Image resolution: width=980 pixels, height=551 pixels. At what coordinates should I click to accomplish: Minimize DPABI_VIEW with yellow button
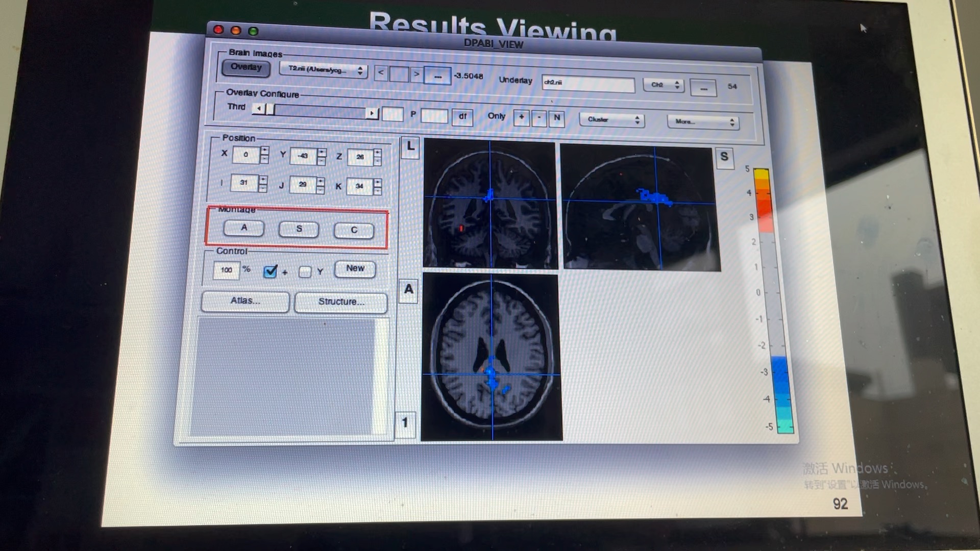(236, 31)
